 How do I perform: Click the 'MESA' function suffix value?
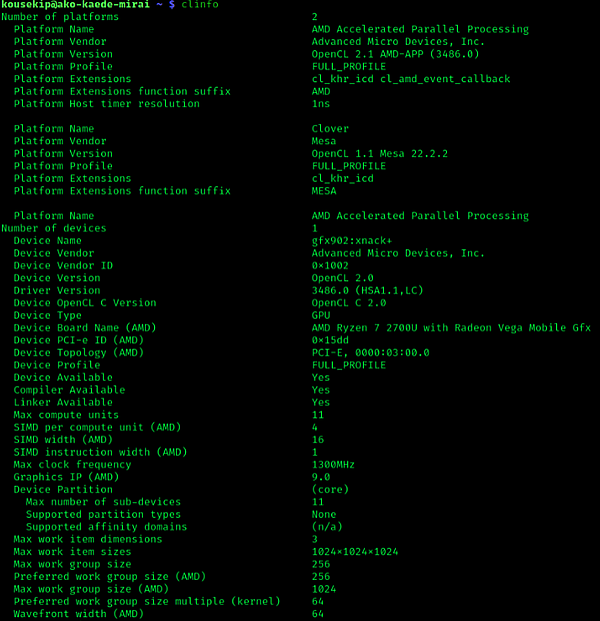(x=324, y=191)
